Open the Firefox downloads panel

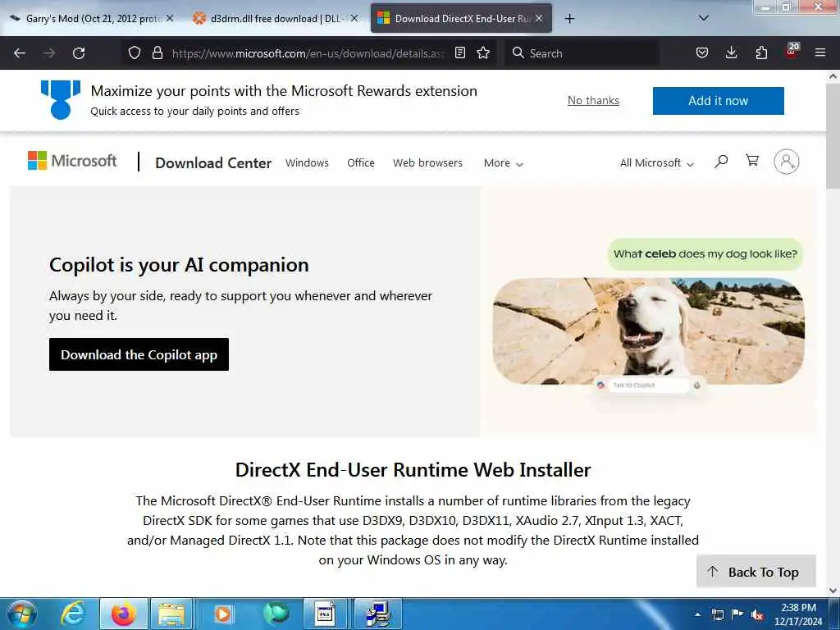pos(731,52)
